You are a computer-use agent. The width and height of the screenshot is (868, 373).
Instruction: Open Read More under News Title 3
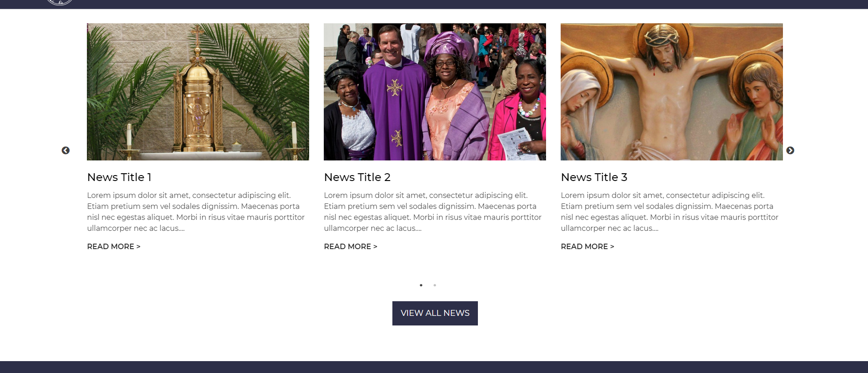[x=588, y=246]
